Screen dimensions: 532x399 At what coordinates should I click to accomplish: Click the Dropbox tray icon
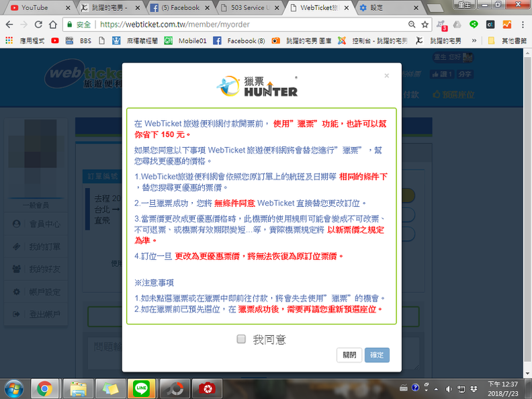coord(474,389)
